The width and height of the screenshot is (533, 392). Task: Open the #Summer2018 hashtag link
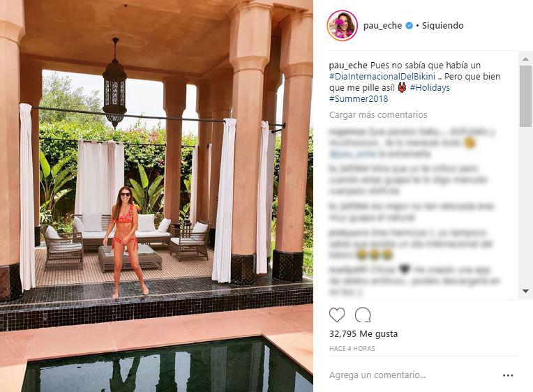coord(359,99)
